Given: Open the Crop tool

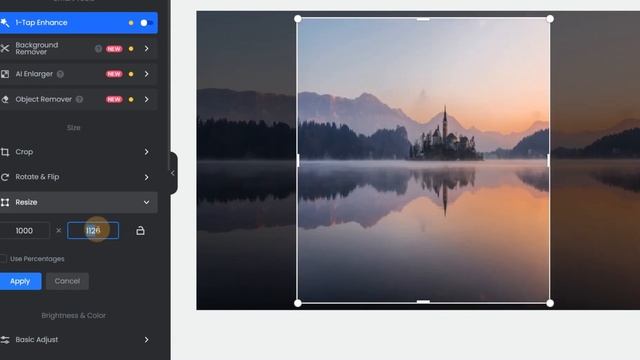Looking at the screenshot, I should tap(78, 152).
